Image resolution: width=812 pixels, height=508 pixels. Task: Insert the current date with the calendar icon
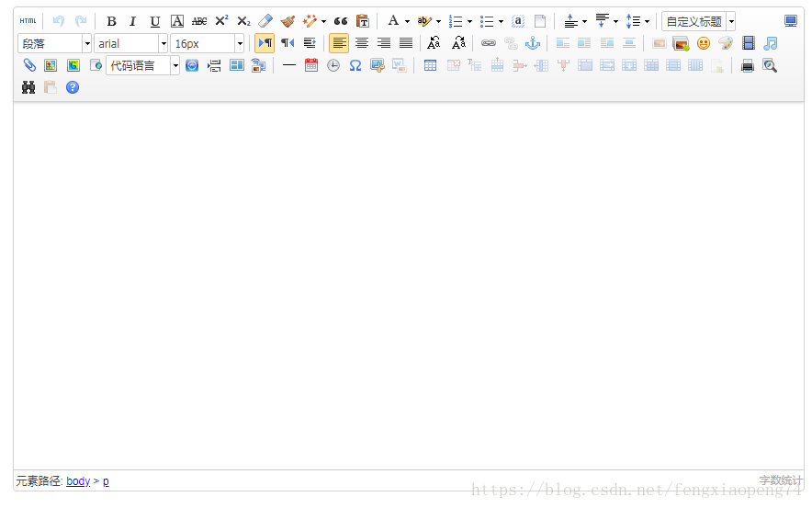(311, 65)
